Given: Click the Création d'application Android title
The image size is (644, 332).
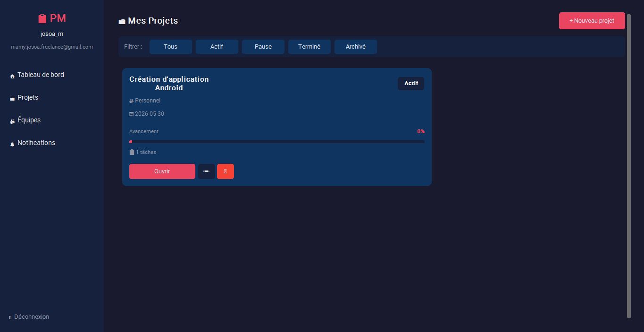Looking at the screenshot, I should (169, 84).
